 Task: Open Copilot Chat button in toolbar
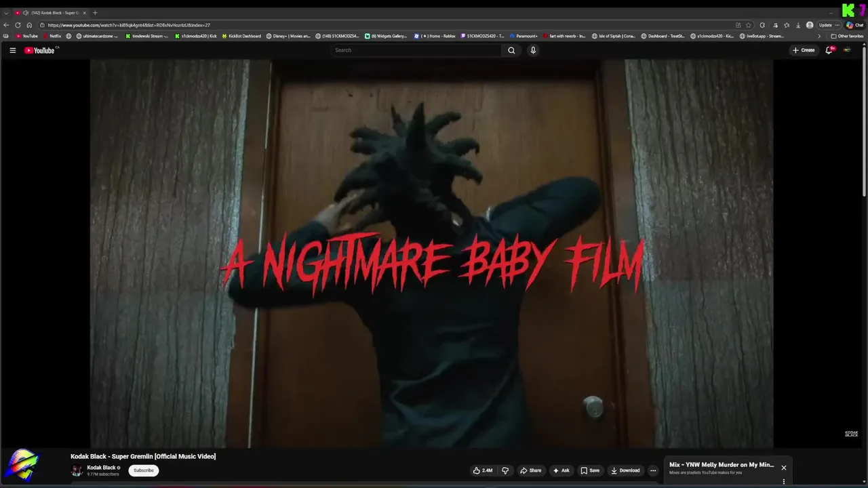(x=854, y=25)
